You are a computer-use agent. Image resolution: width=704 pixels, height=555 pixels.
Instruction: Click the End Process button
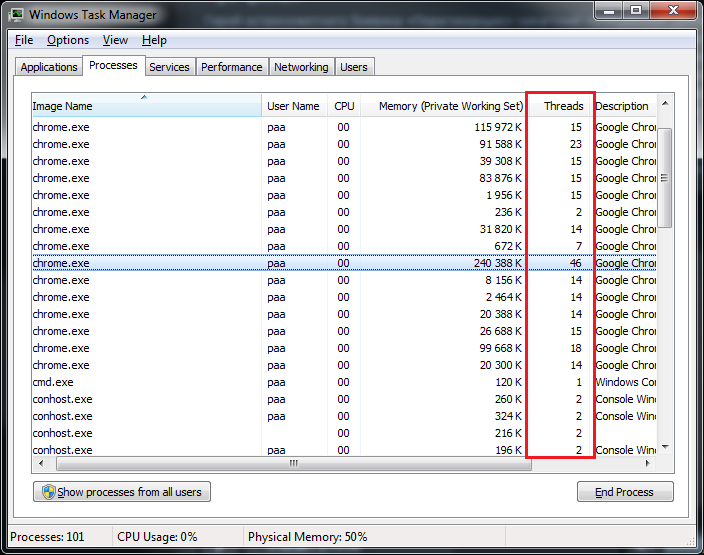(x=625, y=492)
